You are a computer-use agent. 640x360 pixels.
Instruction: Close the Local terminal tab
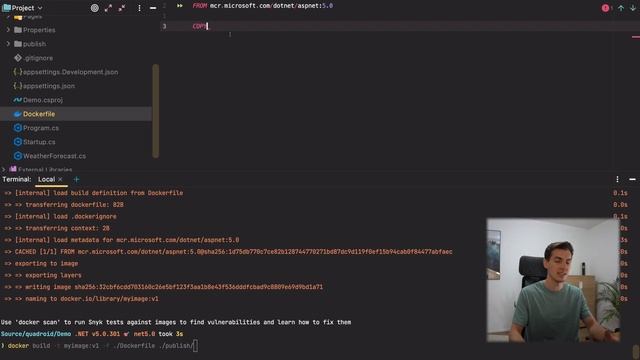(x=60, y=179)
